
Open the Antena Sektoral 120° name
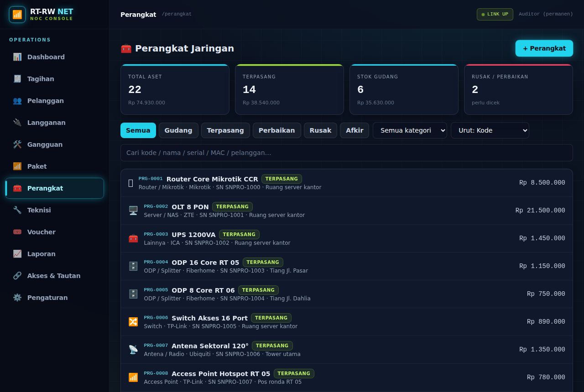[x=210, y=346]
